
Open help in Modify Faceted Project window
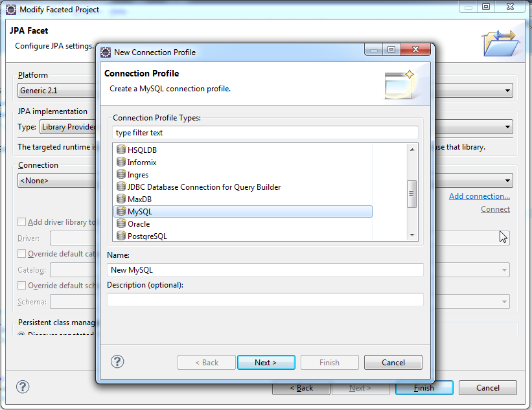click(23, 387)
